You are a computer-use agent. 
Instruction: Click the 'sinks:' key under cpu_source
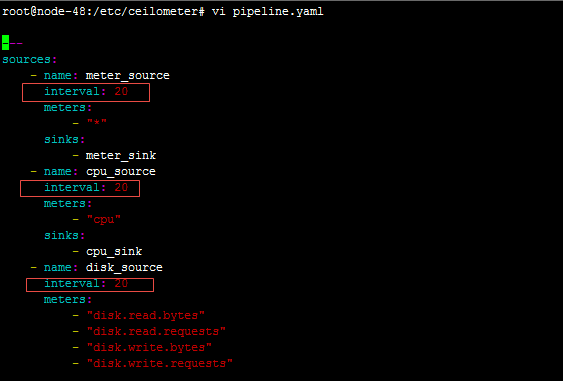65,235
